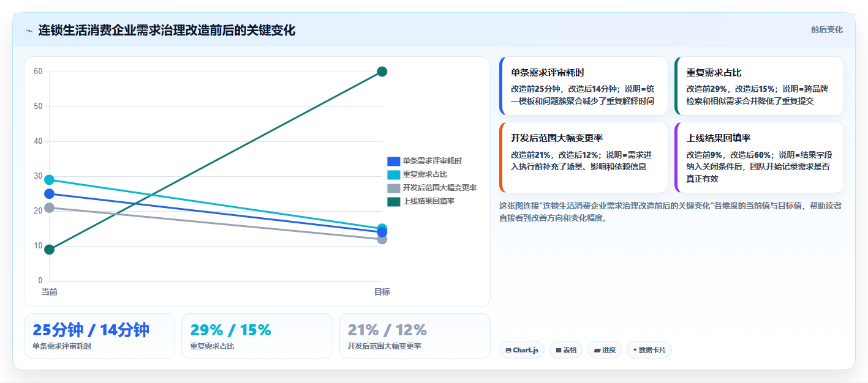Open the 开发后范围大幅变更率 detail card
868x383 pixels.
[583, 158]
